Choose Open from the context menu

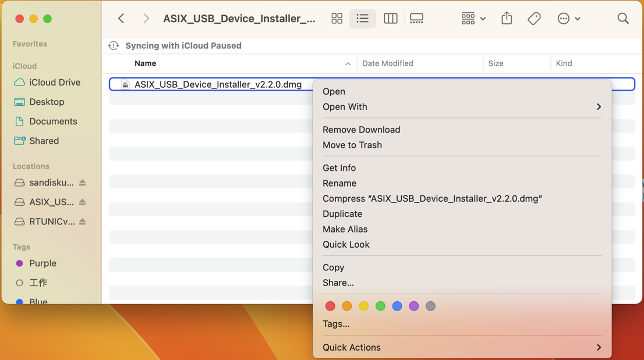pyautogui.click(x=462, y=91)
